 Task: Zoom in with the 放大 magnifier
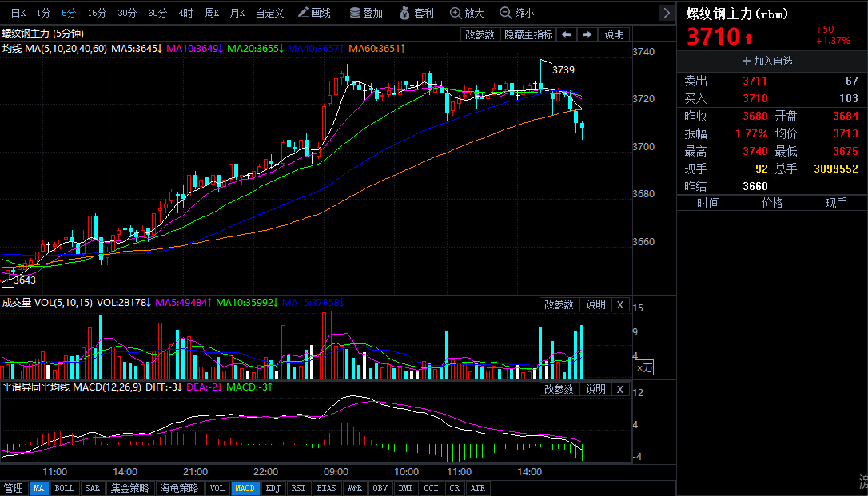click(467, 13)
